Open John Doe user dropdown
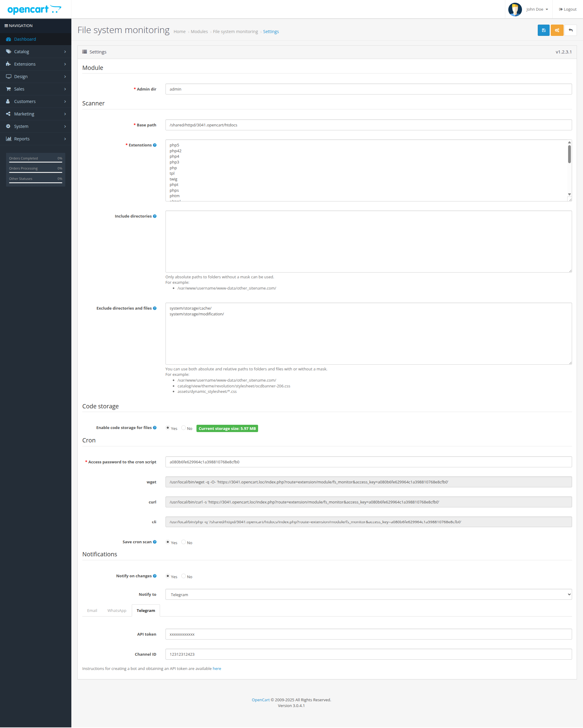The height and width of the screenshot is (728, 583). (537, 9)
